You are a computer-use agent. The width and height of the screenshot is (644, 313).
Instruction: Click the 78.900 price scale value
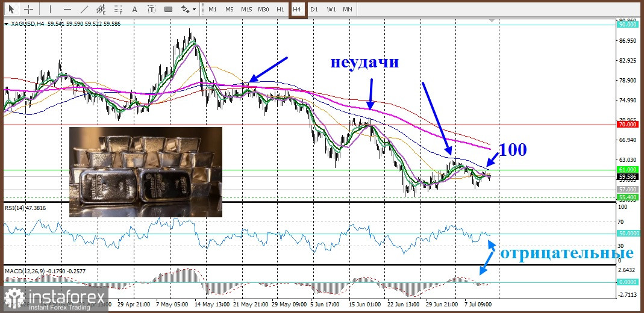628,81
